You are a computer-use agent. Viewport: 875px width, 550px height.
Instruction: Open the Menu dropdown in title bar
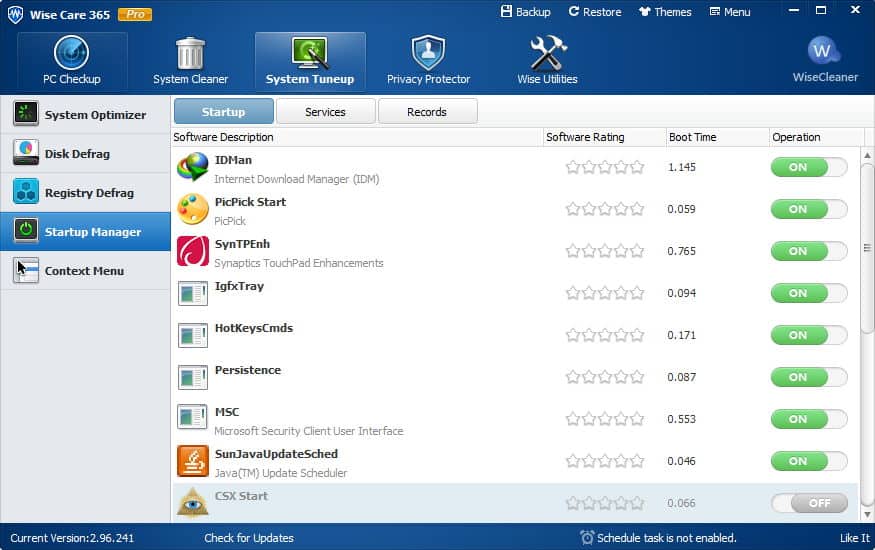[730, 12]
